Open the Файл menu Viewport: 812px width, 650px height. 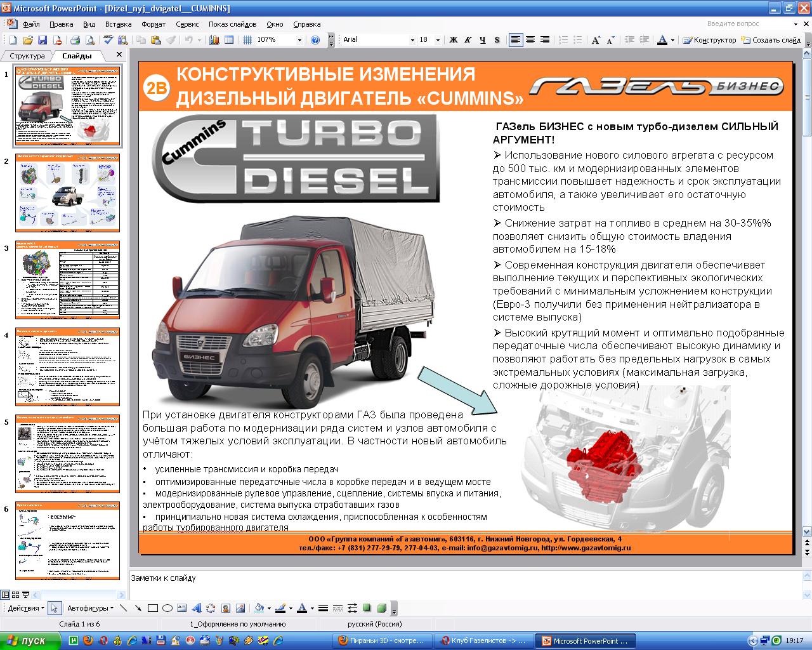coord(31,24)
